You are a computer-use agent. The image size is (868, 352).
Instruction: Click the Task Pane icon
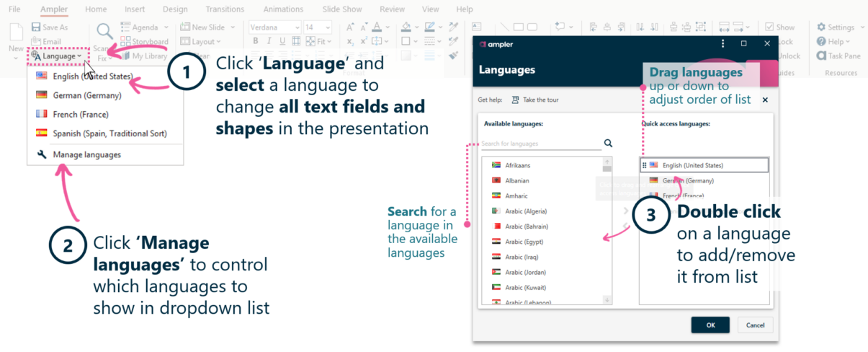[821, 56]
